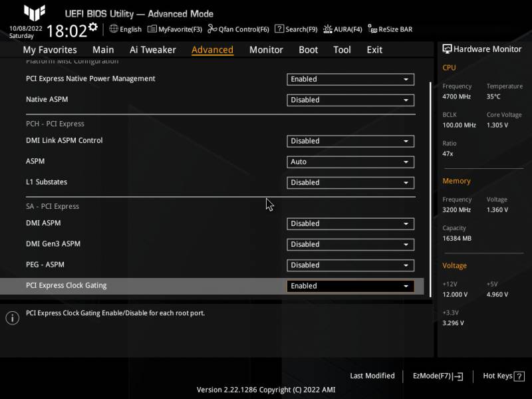Select the PEG - ASPM label
532x399 pixels.
(x=45, y=265)
